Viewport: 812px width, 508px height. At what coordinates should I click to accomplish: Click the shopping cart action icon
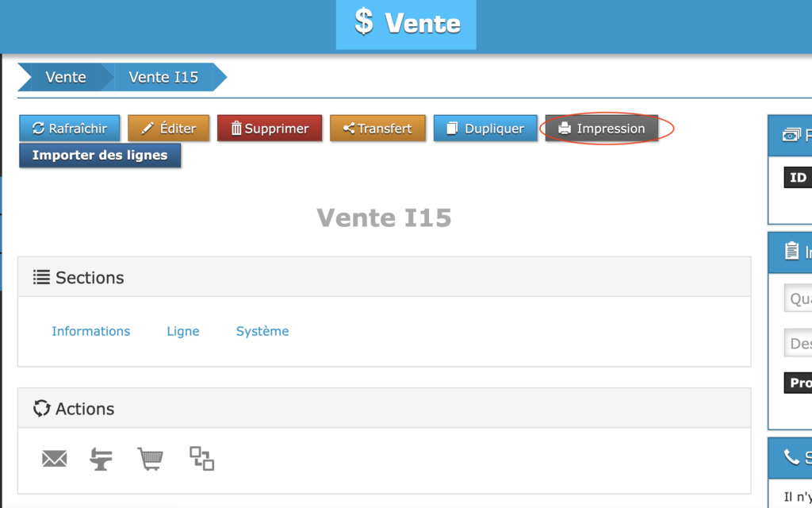(x=150, y=459)
